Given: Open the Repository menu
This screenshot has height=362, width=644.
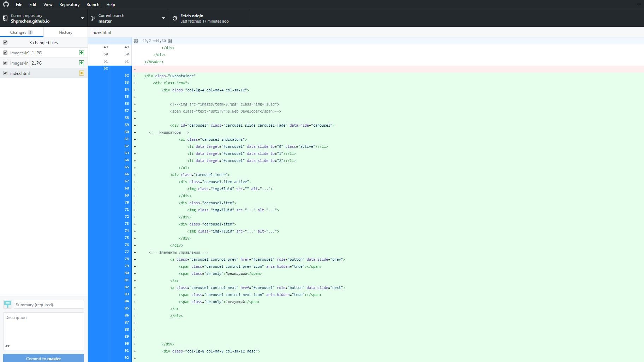Looking at the screenshot, I should click(69, 5).
